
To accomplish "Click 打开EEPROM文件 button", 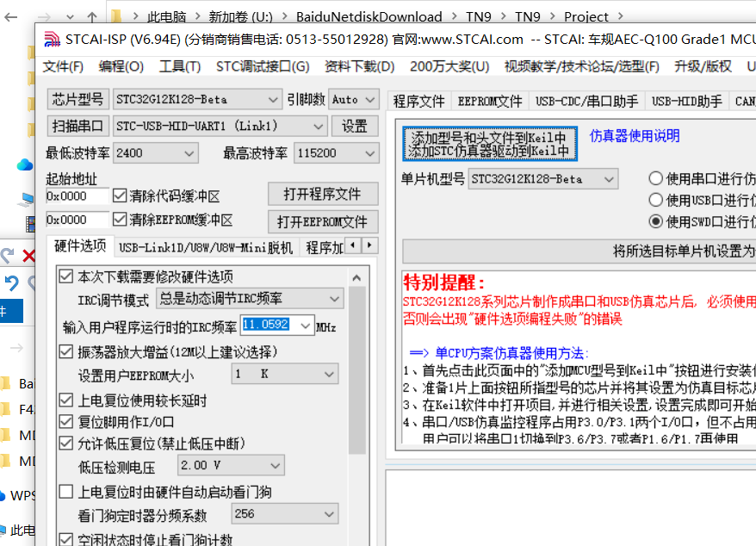I will click(x=323, y=222).
